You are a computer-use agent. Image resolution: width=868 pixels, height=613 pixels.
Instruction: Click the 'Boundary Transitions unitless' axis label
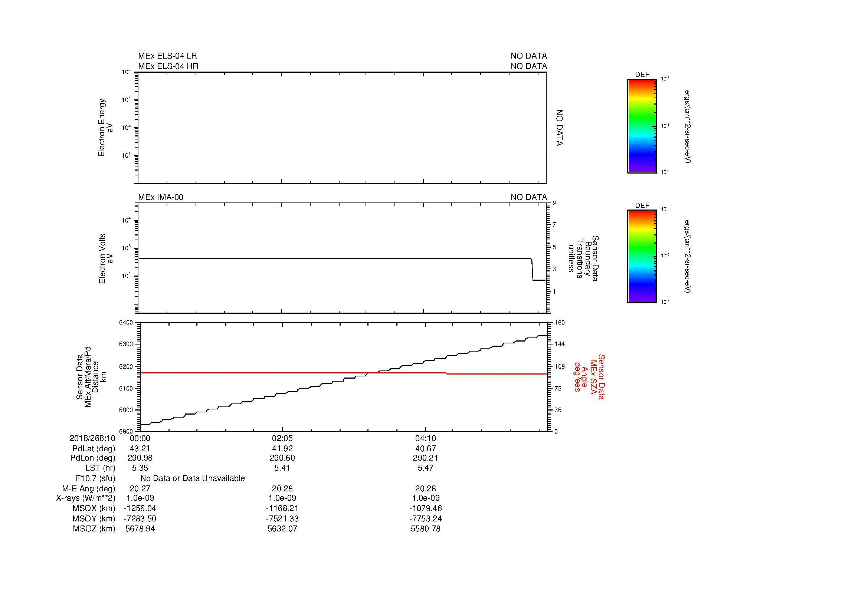point(580,258)
